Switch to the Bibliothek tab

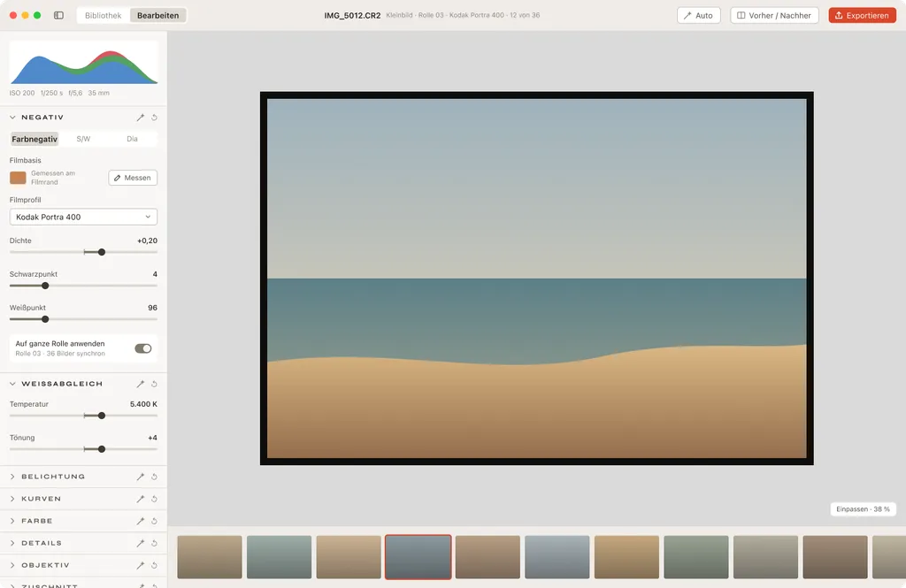click(x=103, y=16)
